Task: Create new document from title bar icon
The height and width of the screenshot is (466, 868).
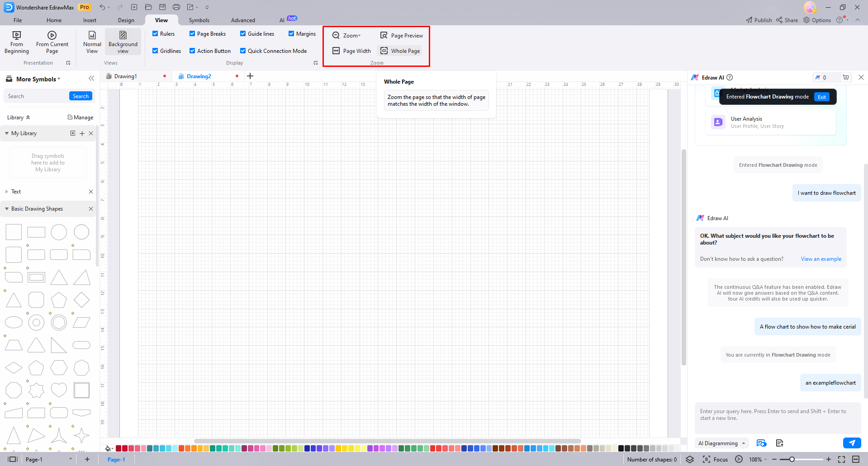Action: point(134,7)
